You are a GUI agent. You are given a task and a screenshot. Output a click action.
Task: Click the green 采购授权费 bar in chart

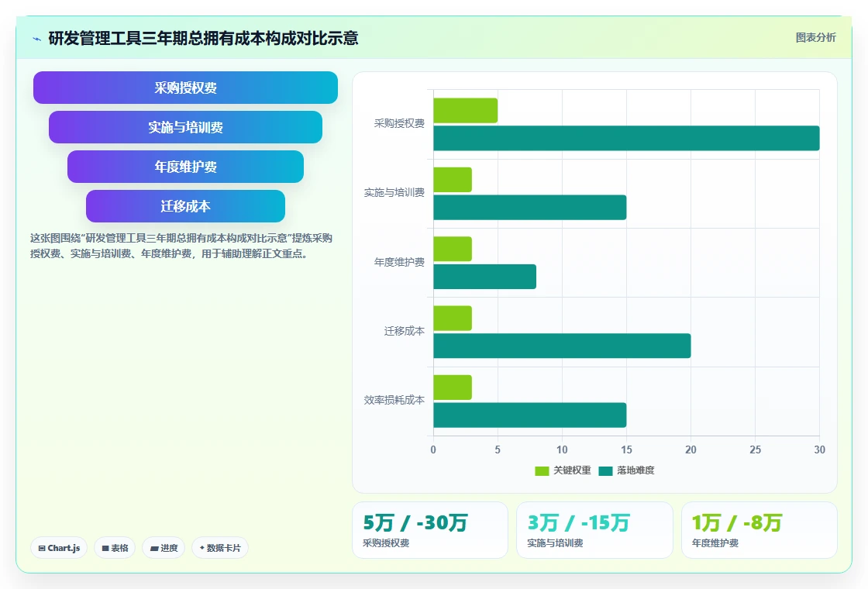pos(466,111)
